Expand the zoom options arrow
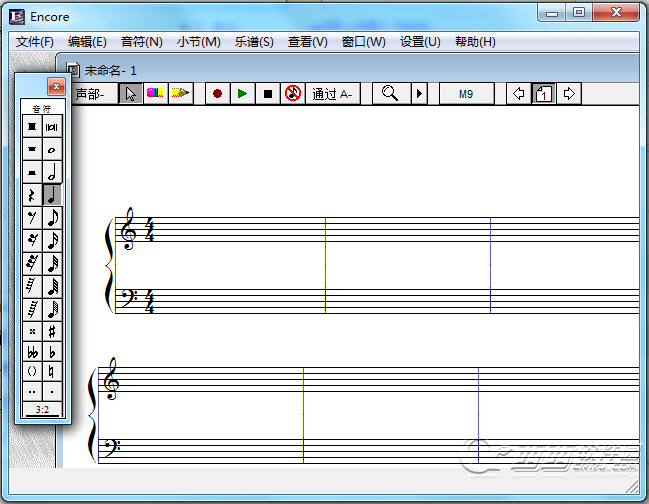 click(x=419, y=94)
